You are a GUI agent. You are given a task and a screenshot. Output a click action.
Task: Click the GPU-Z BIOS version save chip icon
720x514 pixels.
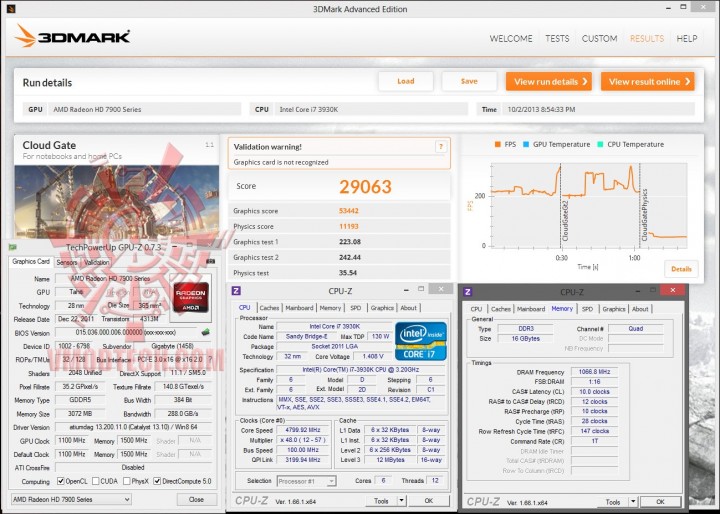[x=206, y=332]
